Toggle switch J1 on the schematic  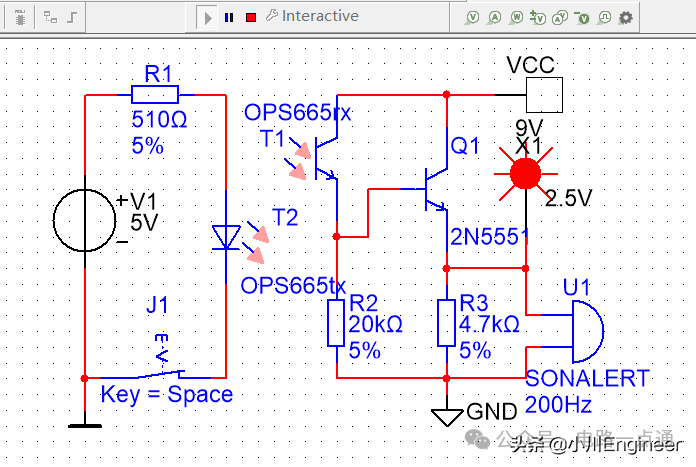coord(161,374)
